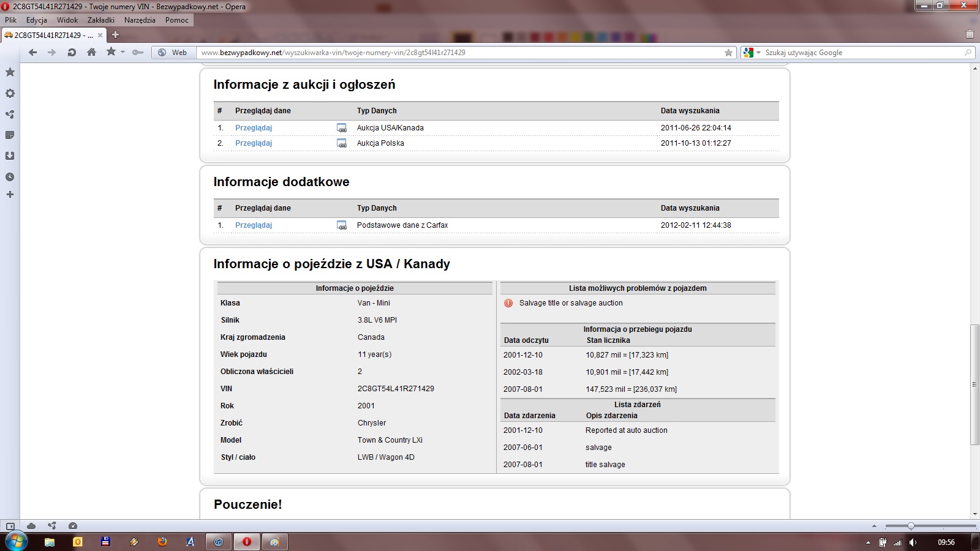Click the 09:56 taskbar clock
The image size is (980, 551).
[946, 542]
